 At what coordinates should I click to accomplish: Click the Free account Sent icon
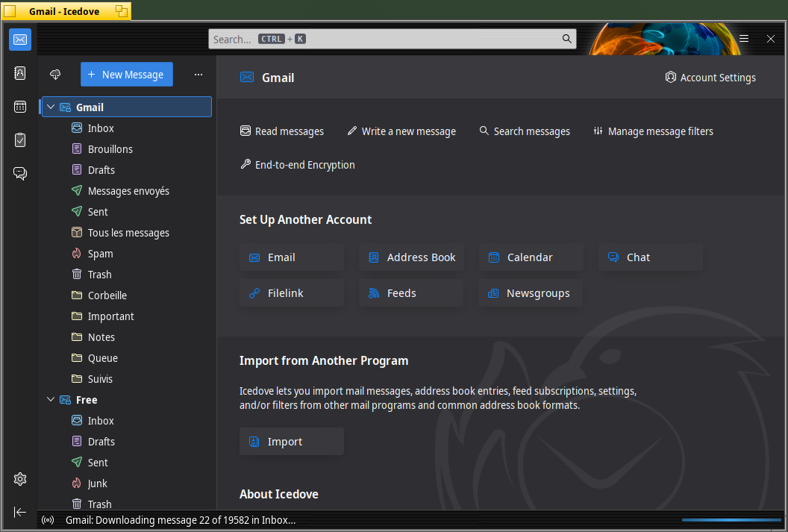pyautogui.click(x=77, y=462)
